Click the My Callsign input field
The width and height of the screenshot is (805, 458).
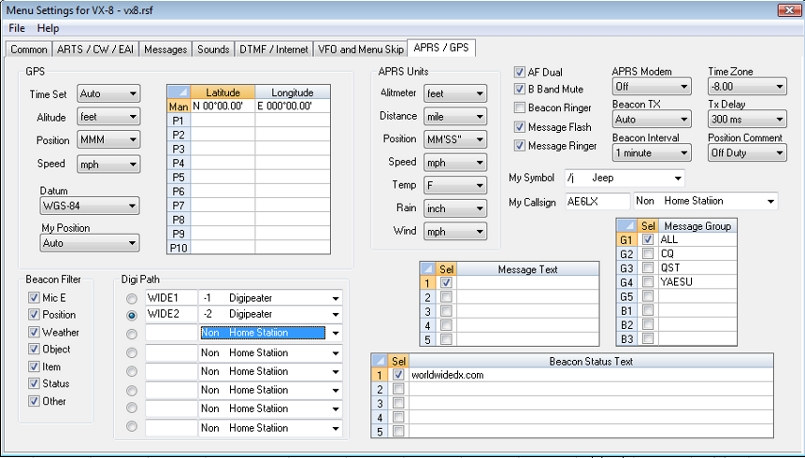596,201
